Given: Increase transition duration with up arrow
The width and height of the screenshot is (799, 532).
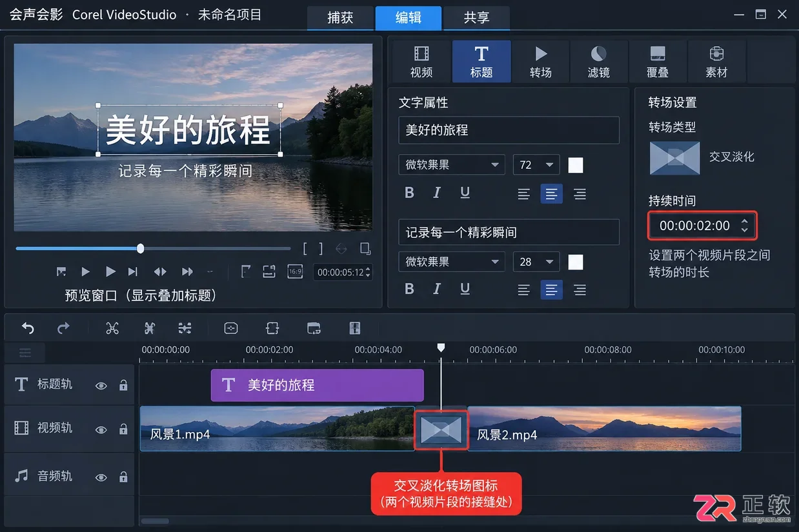Looking at the screenshot, I should tap(744, 221).
